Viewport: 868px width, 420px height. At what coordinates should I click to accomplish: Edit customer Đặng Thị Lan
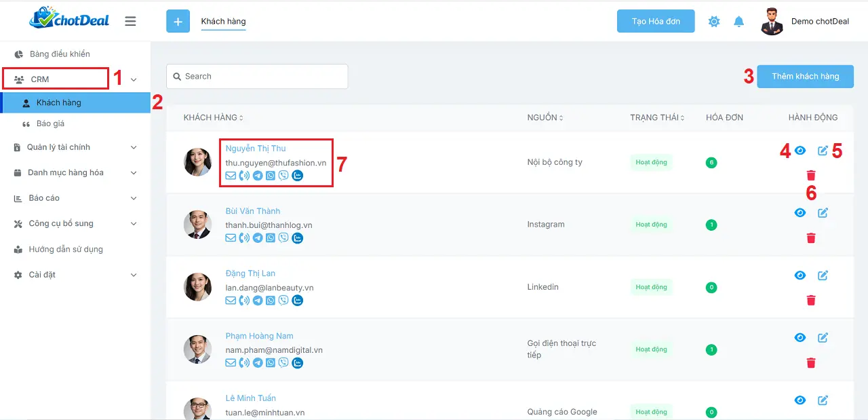pos(823,275)
